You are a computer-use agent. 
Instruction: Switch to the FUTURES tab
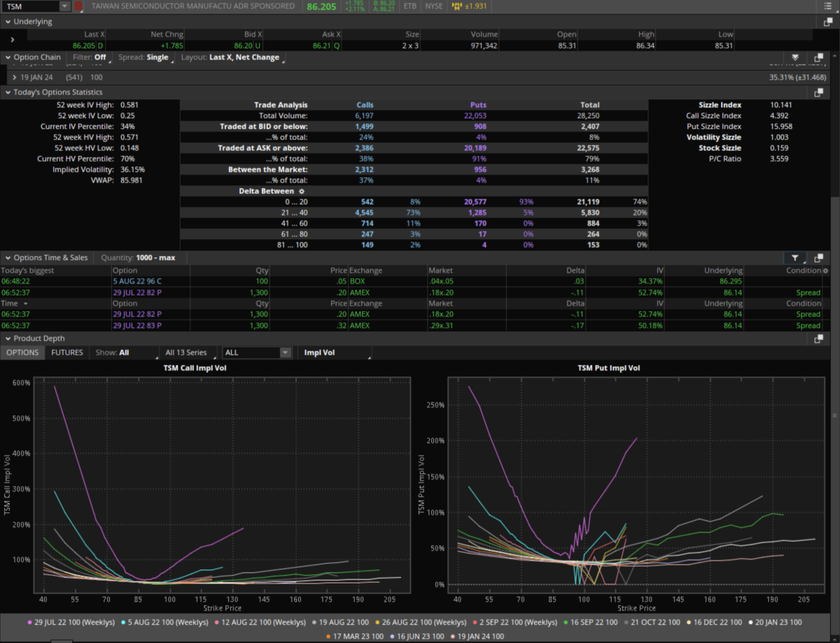pyautogui.click(x=67, y=353)
